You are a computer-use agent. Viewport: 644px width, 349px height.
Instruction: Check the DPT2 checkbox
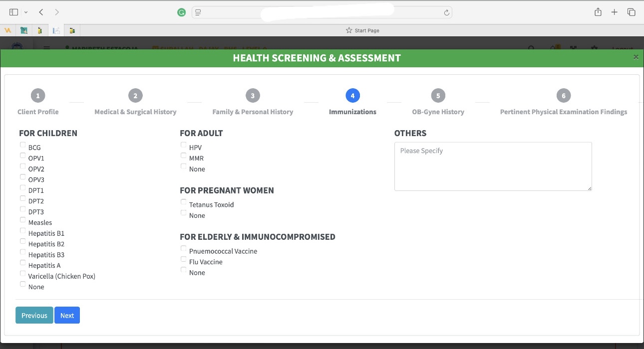click(x=22, y=198)
